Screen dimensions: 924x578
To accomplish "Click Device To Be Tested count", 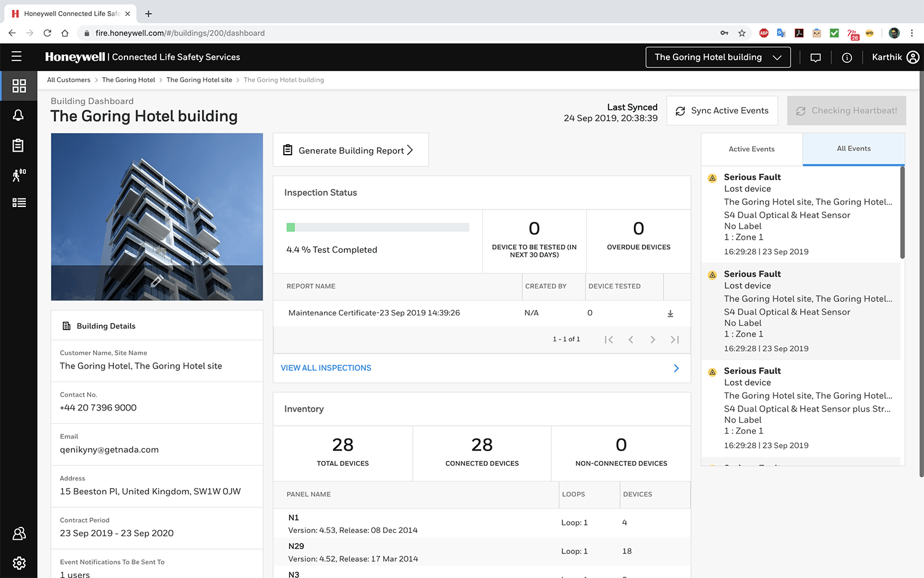I will (534, 229).
